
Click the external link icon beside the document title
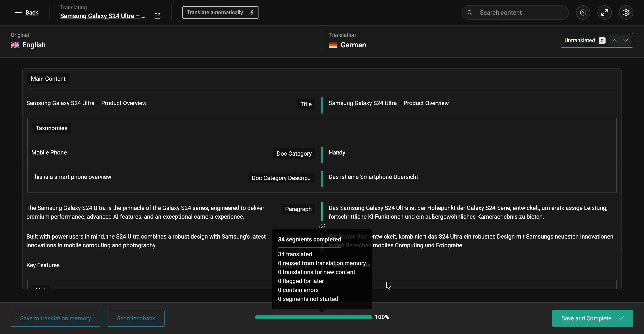point(158,15)
